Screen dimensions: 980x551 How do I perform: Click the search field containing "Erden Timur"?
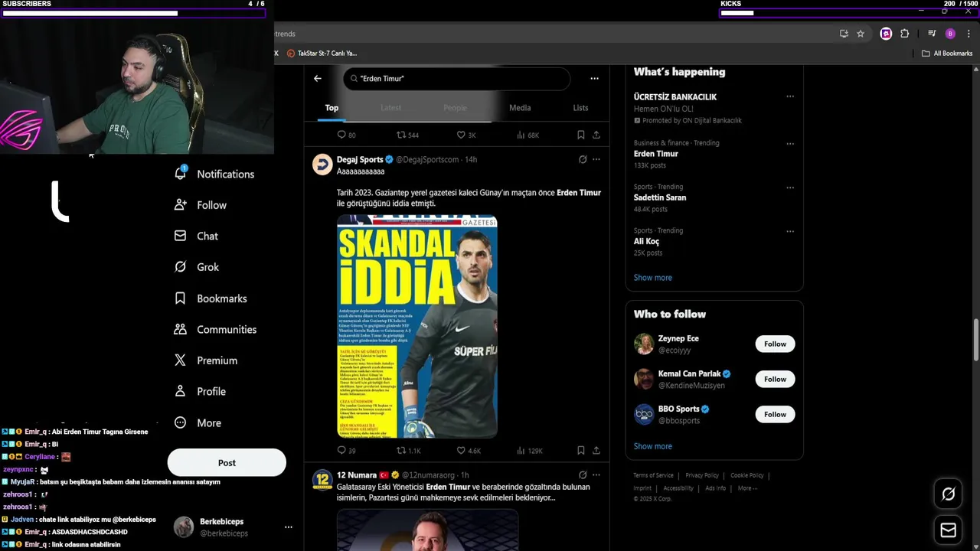[x=457, y=78]
